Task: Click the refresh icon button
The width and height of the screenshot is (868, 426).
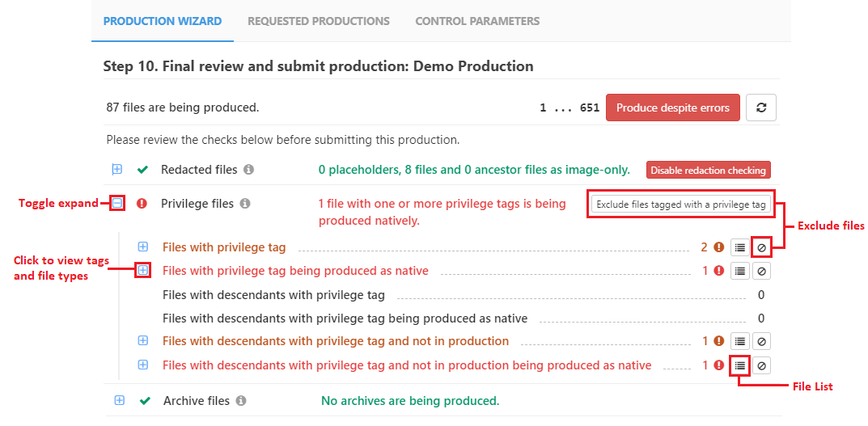Action: [761, 108]
